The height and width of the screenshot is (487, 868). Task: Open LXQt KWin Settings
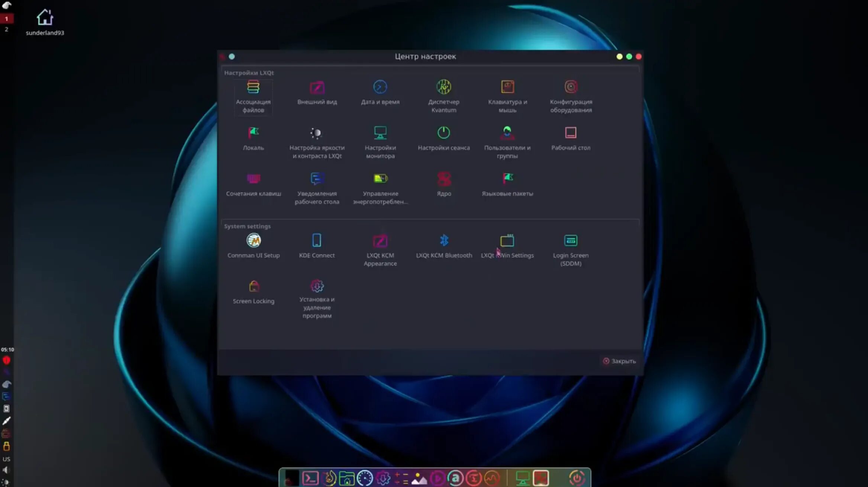507,246
